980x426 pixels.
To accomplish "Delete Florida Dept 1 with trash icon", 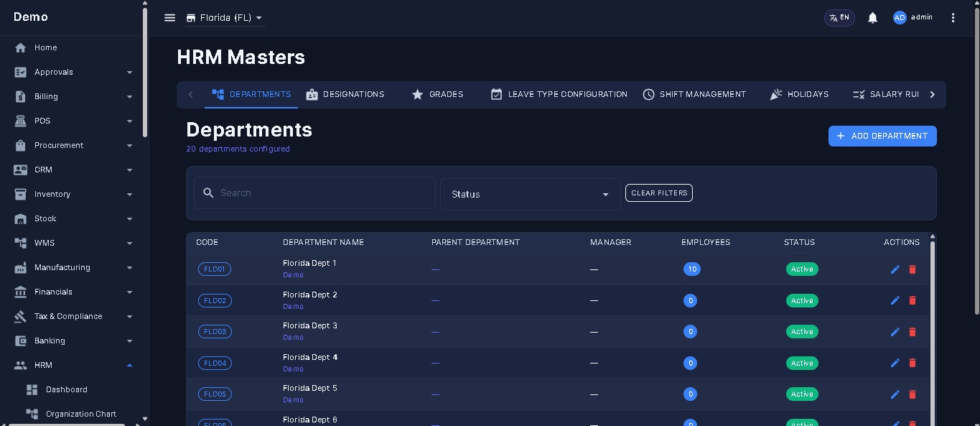I will (x=913, y=269).
